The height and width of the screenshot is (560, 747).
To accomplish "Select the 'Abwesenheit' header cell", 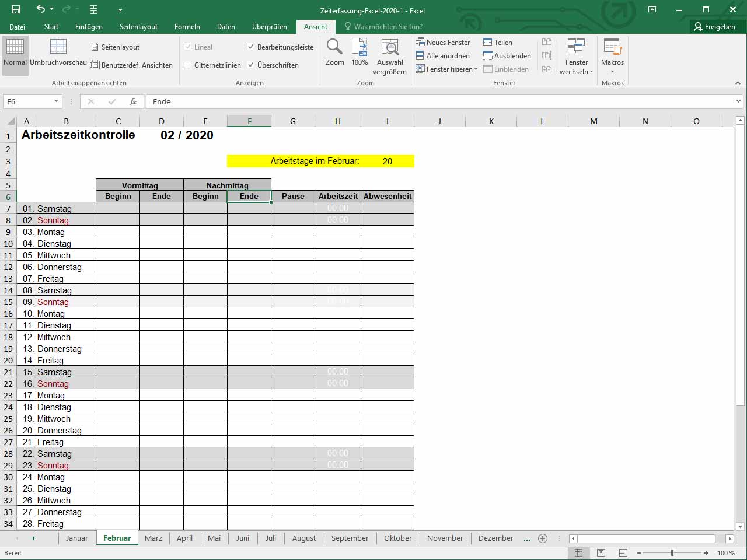I will (x=388, y=196).
